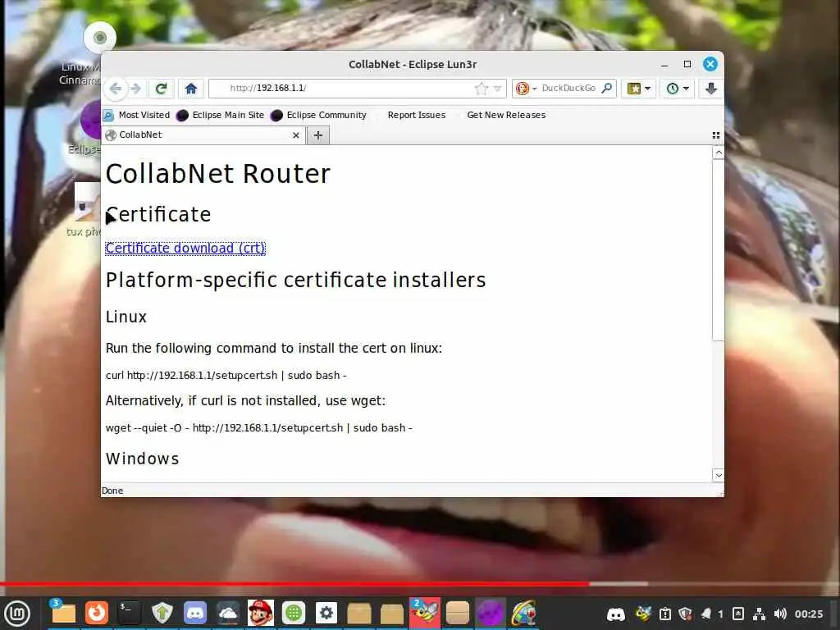Seek along the red video progress bar
This screenshot has height=630, width=840.
(420, 583)
